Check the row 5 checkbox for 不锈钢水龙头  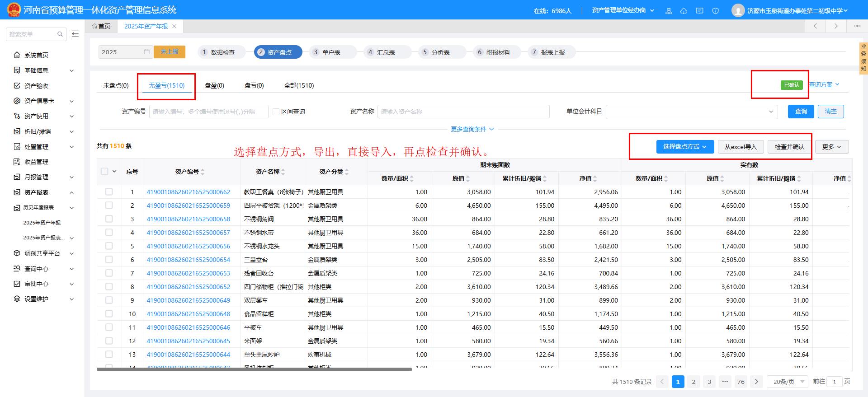[x=109, y=246]
